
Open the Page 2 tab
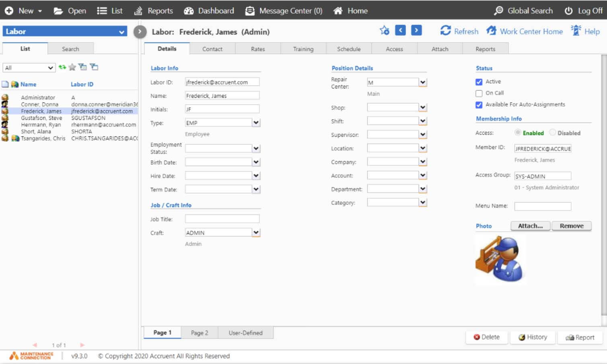200,333
